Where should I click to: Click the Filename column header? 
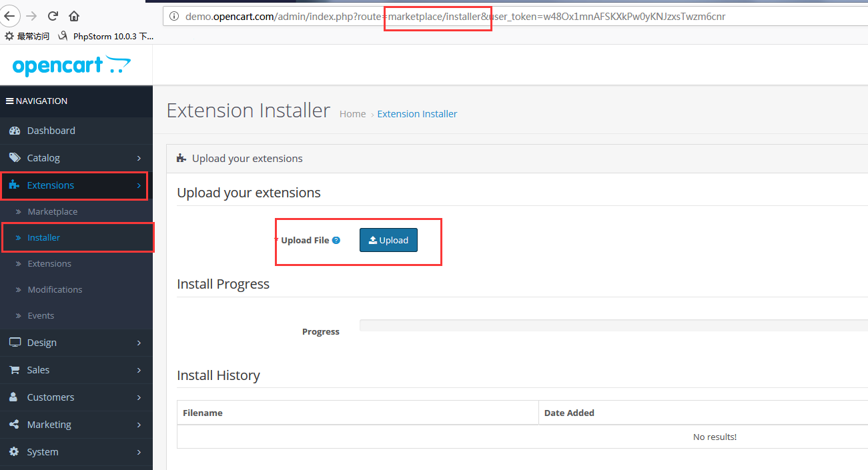[203, 413]
